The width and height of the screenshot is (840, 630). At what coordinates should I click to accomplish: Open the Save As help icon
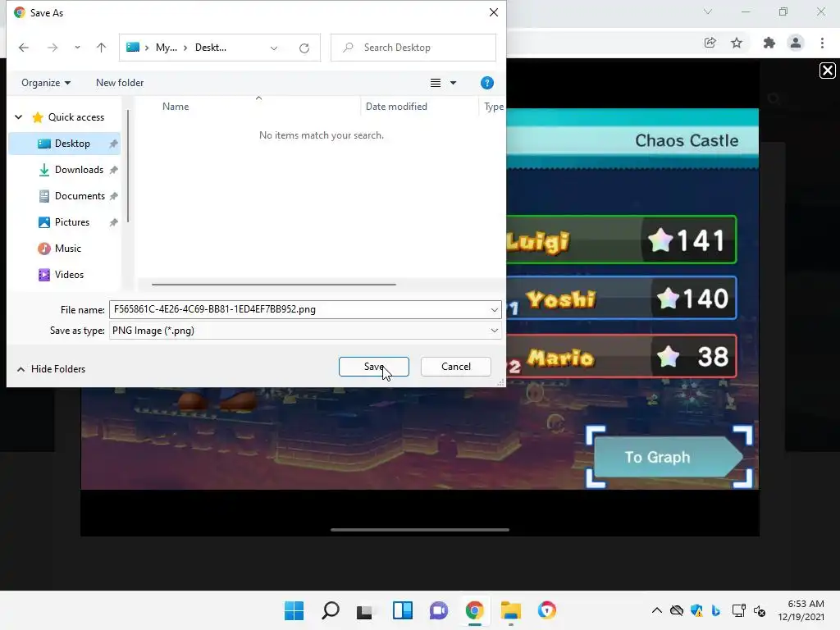[x=487, y=83]
